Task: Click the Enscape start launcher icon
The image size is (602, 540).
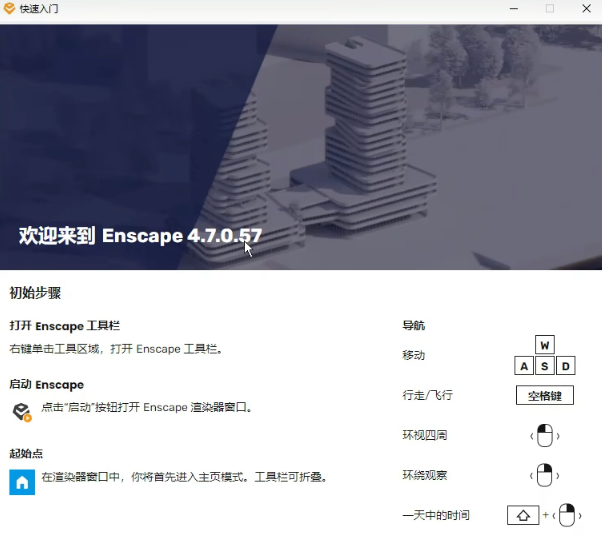Action: [21, 411]
